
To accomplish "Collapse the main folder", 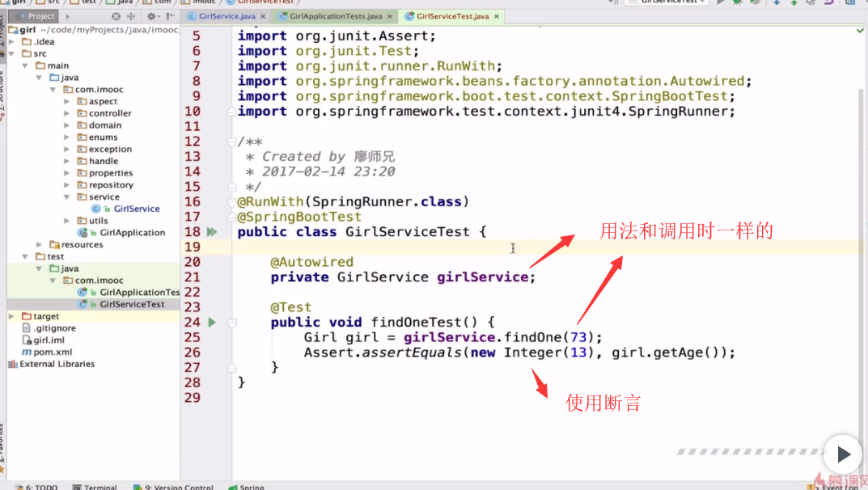I will tap(25, 65).
